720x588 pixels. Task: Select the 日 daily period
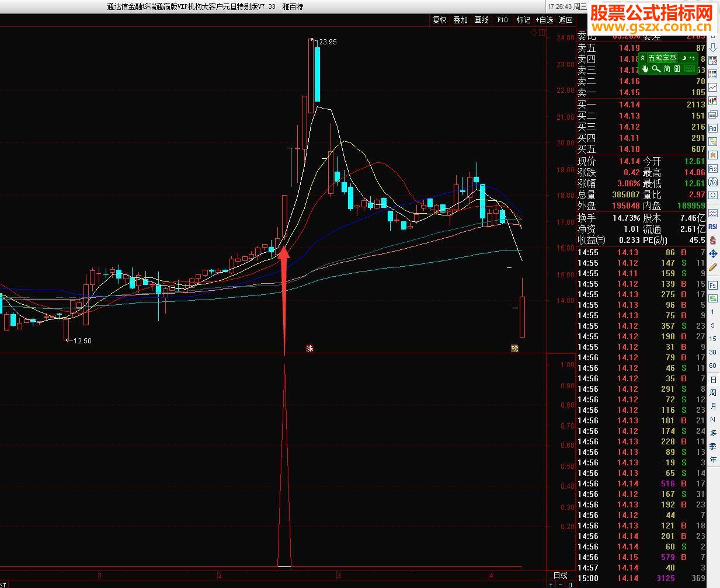pyautogui.click(x=713, y=379)
